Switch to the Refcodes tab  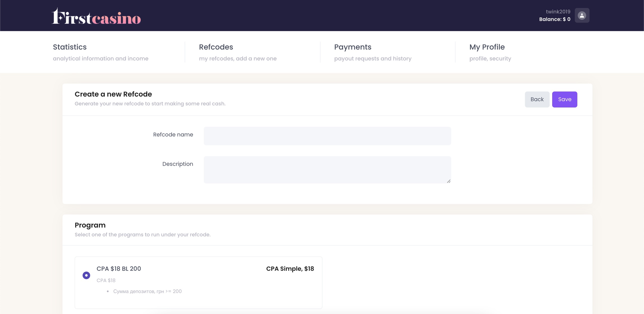216,47
